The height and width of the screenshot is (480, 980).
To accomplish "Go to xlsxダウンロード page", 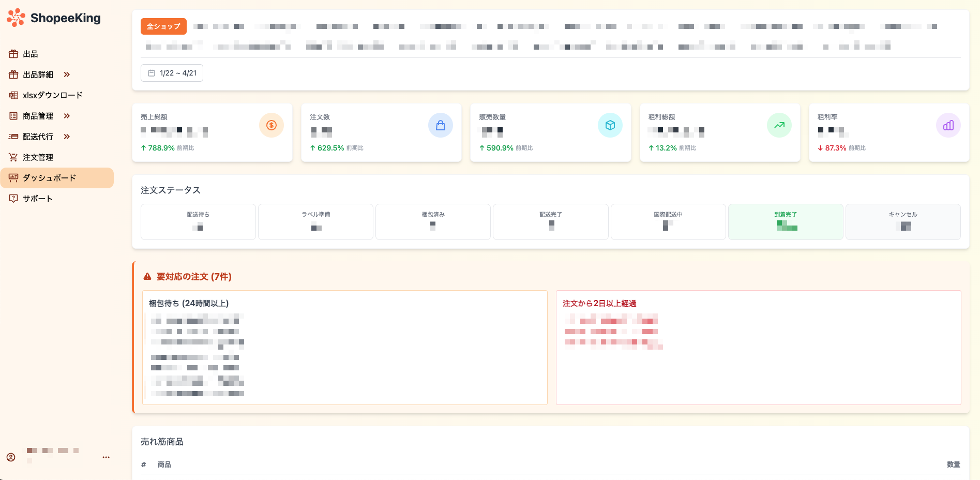I will 52,95.
